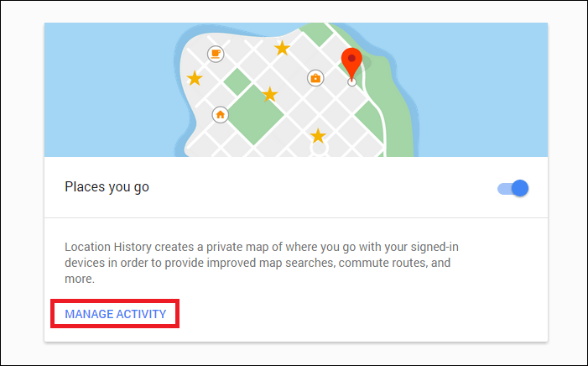Click the small white circle beneath the red pin
This screenshot has width=588, height=366.
(351, 81)
